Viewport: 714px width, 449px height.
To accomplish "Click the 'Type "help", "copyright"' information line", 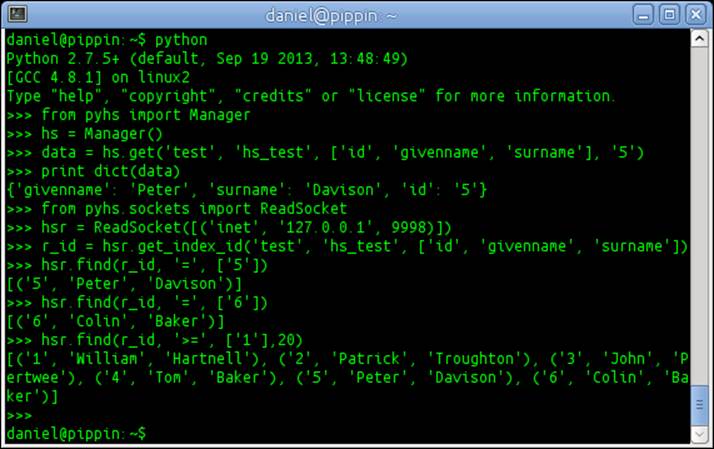I will point(311,96).
